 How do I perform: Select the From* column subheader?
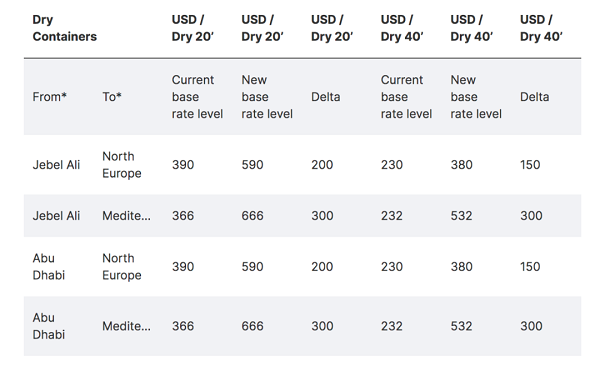coord(49,97)
